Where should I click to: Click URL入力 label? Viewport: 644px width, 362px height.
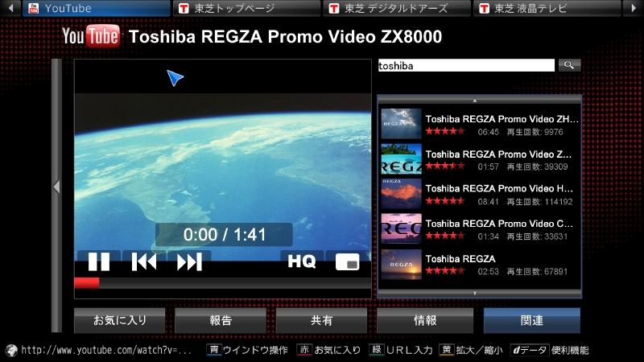410,350
